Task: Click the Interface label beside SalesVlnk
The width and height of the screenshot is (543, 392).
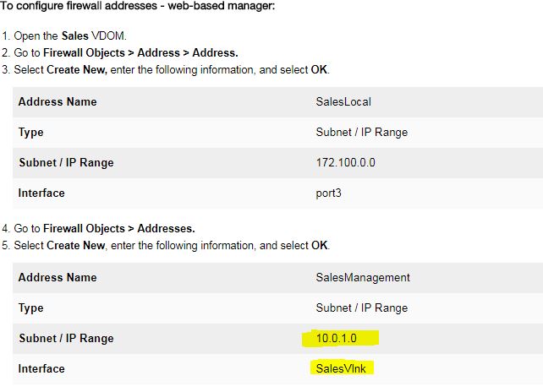Action: click(41, 368)
